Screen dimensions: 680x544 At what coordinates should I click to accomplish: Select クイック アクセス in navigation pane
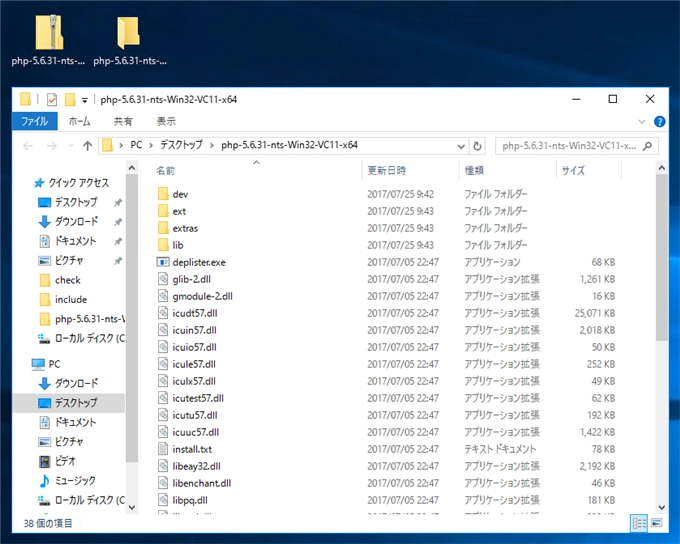point(71,183)
